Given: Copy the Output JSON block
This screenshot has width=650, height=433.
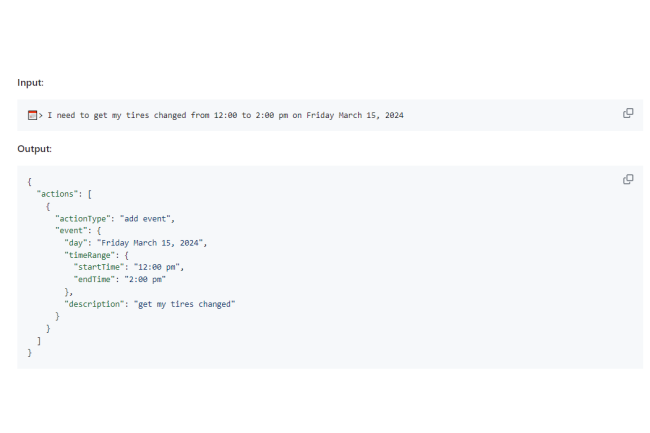Looking at the screenshot, I should point(628,179).
